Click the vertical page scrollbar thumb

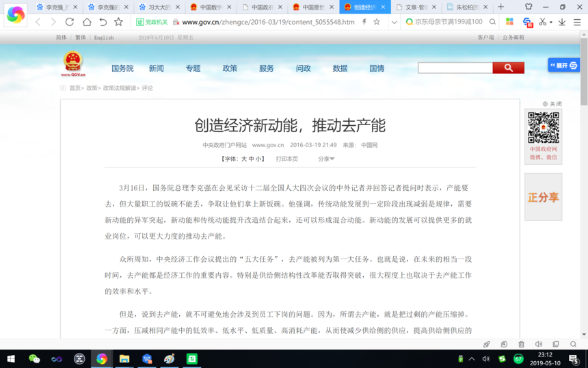pos(584,71)
